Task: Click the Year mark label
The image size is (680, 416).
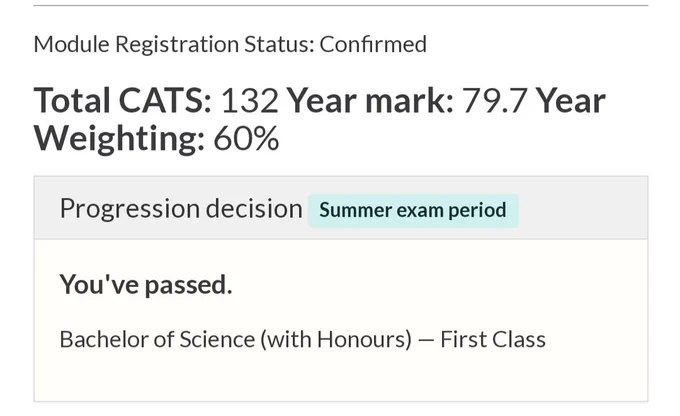Action: point(370,101)
